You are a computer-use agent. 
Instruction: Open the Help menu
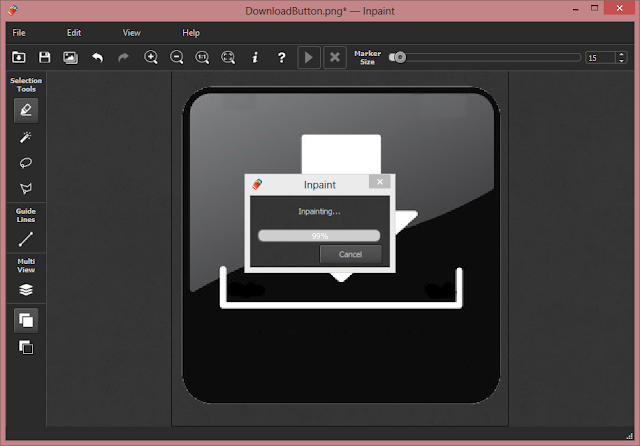click(191, 33)
